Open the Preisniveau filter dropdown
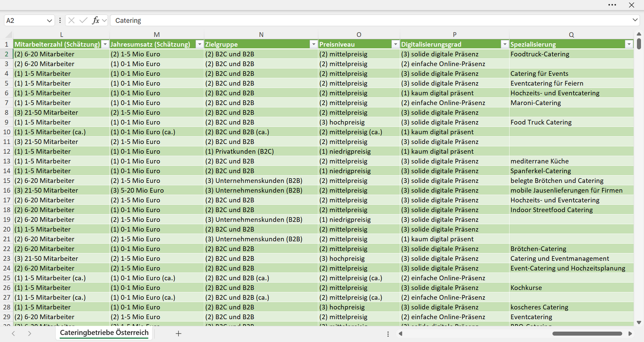644x342 pixels. click(x=395, y=44)
